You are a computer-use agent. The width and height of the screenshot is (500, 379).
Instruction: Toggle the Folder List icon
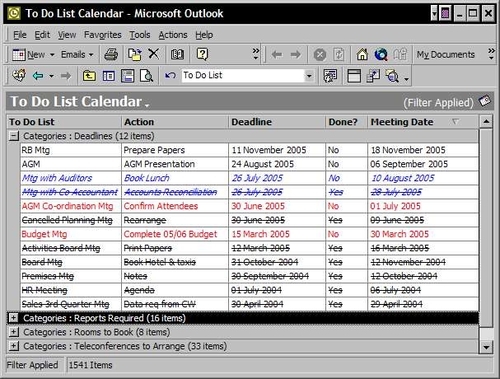click(109, 76)
